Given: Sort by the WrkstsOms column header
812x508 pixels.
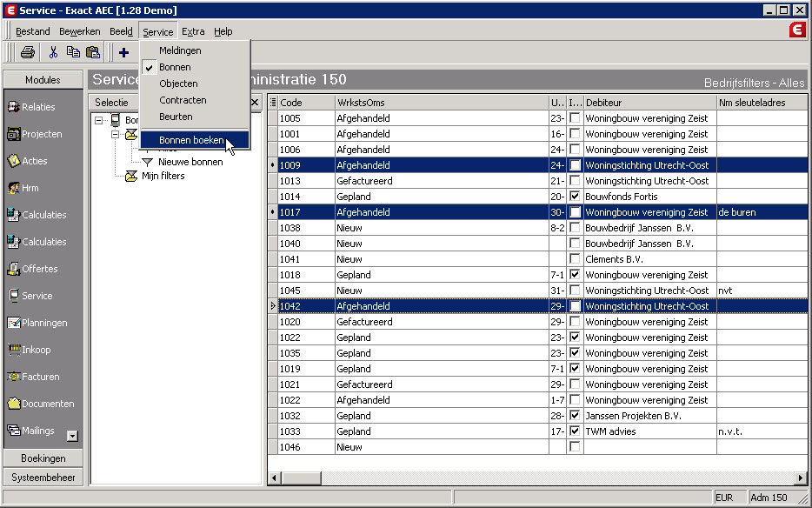Looking at the screenshot, I should pyautogui.click(x=443, y=103).
